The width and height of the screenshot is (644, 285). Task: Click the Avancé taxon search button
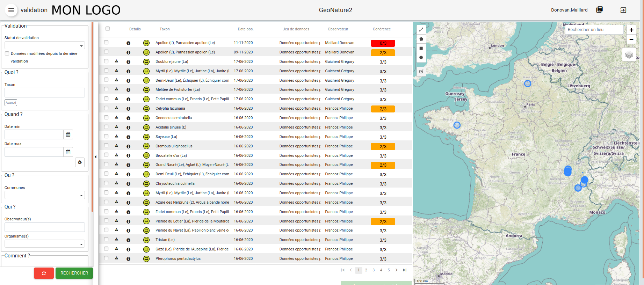(x=11, y=103)
